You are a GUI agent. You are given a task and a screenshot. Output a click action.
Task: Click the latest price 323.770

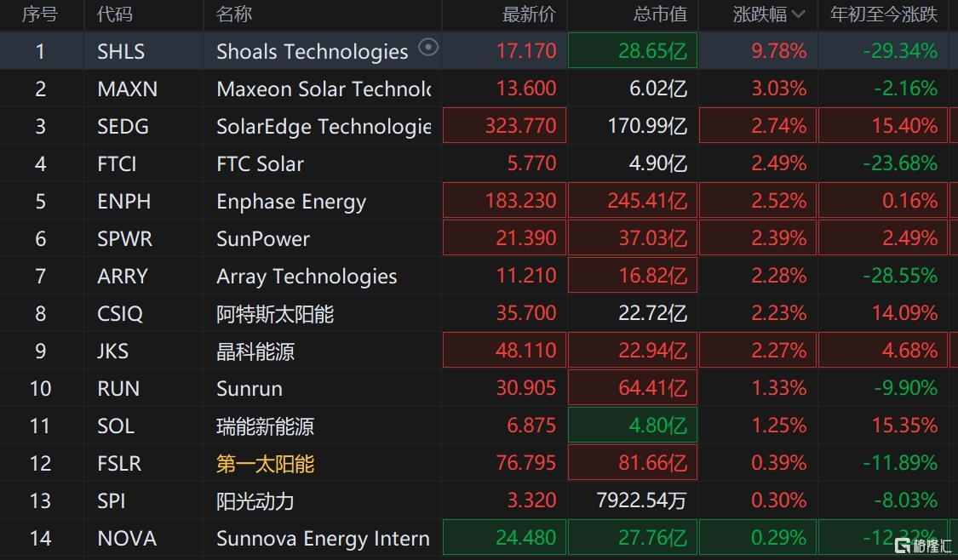[520, 127]
